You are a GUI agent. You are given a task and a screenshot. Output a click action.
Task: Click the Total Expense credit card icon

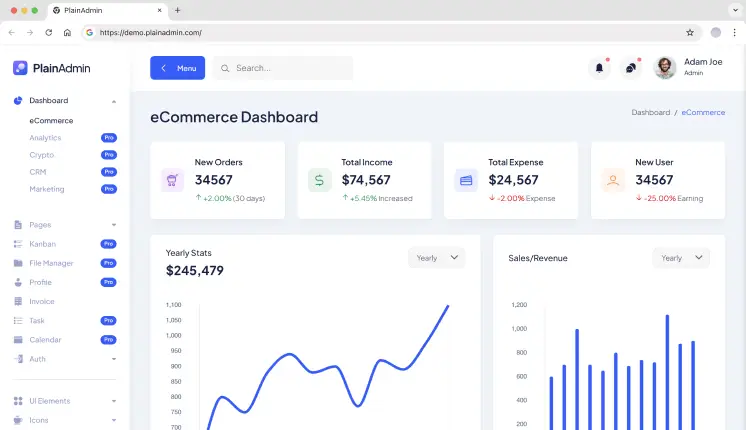[x=466, y=180]
